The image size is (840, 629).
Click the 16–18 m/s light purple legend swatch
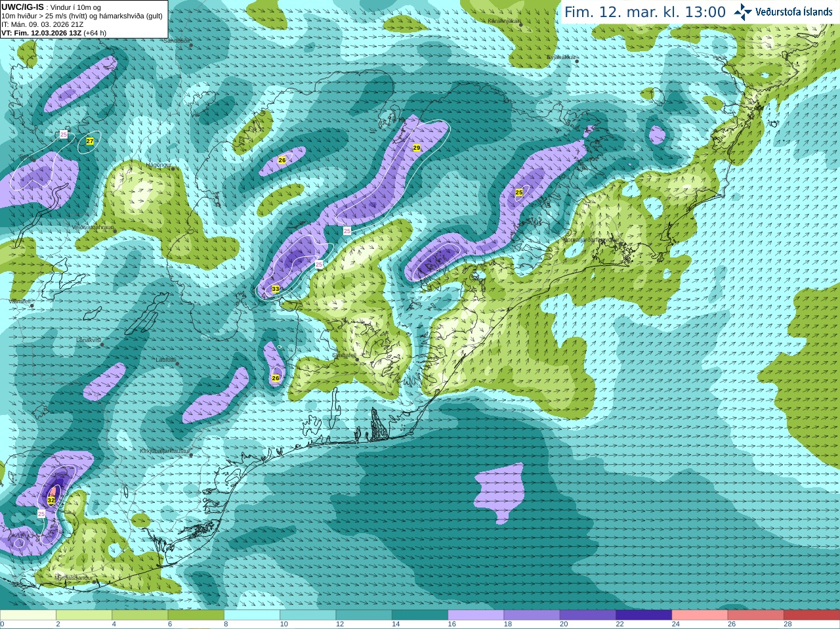[x=476, y=615]
